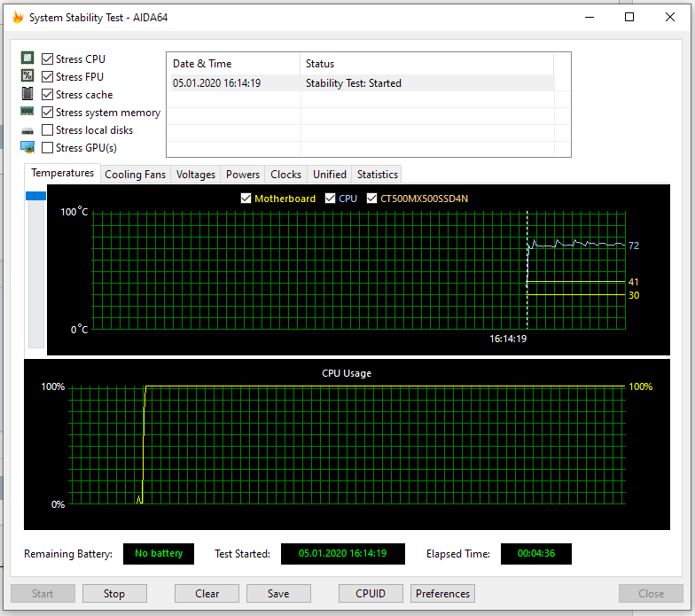Click the Status column header
Viewport: 695px width, 616px height.
pos(427,64)
